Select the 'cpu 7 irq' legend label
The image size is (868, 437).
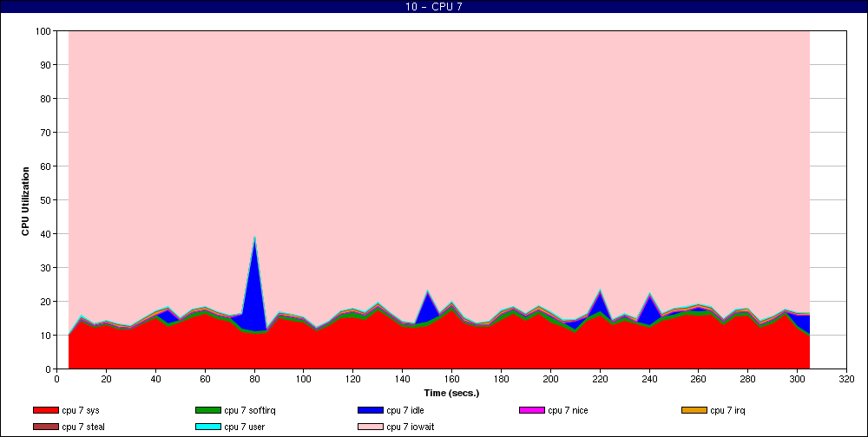(727, 410)
